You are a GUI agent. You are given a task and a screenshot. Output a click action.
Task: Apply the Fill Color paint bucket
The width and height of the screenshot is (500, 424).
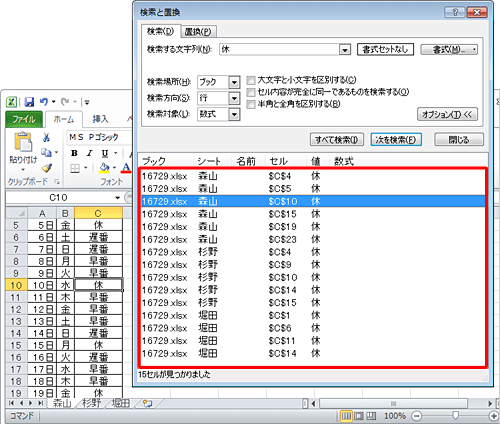pyautogui.click(x=104, y=168)
